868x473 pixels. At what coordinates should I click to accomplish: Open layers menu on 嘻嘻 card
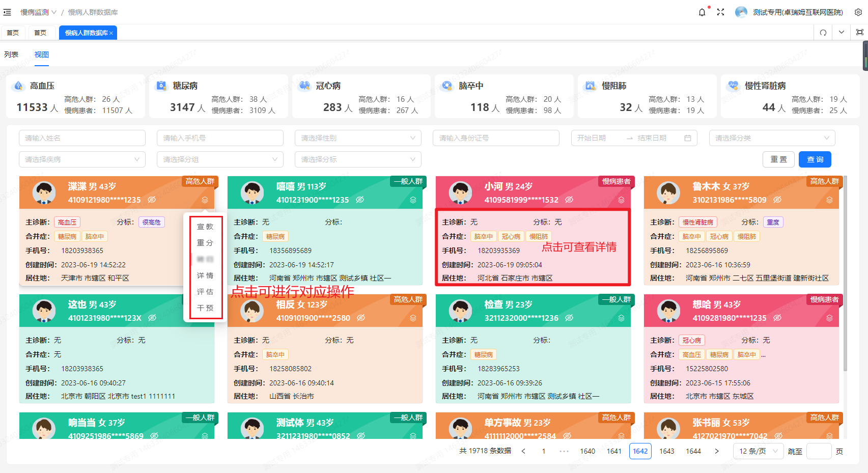(x=413, y=200)
